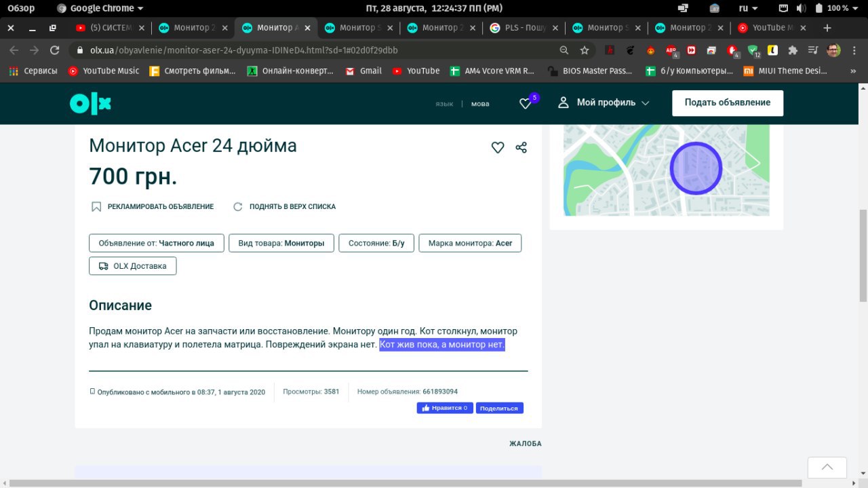The height and width of the screenshot is (488, 868).
Task: Switch site language to мова
Action: (x=480, y=104)
